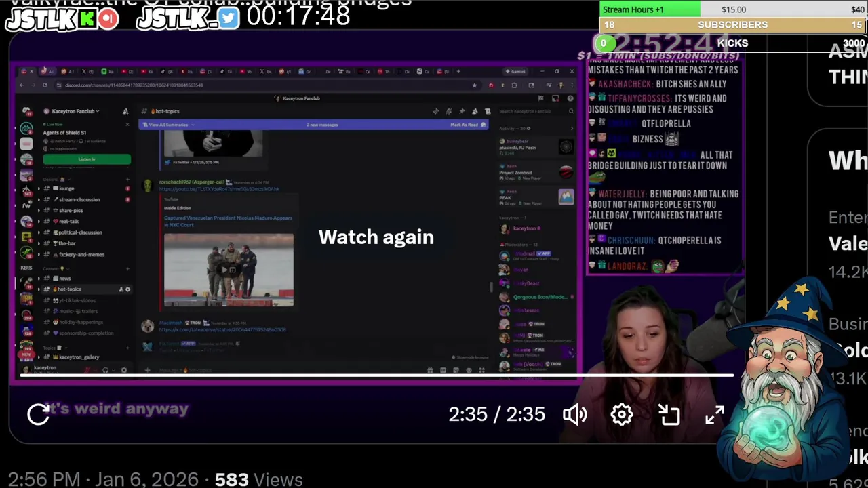
Task: Select member kaceytron in member list
Action: (x=536, y=228)
